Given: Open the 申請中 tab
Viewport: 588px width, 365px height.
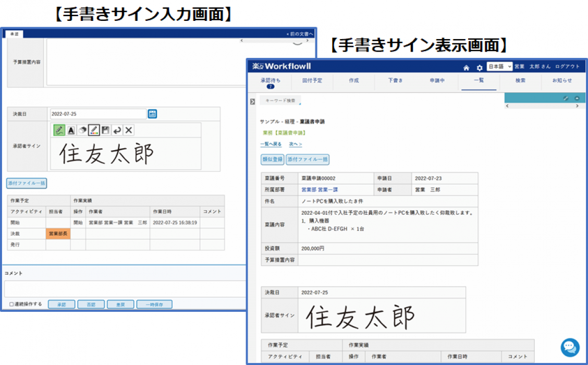Looking at the screenshot, I should point(437,81).
